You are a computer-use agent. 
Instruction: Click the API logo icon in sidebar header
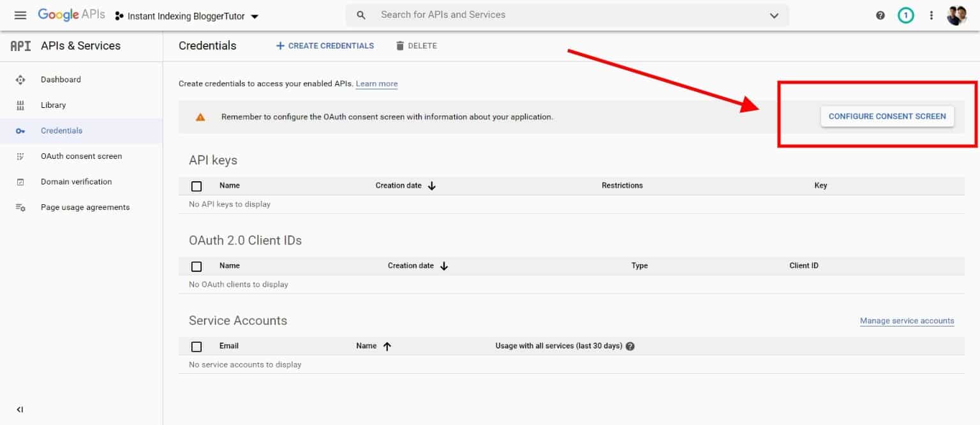click(x=20, y=46)
